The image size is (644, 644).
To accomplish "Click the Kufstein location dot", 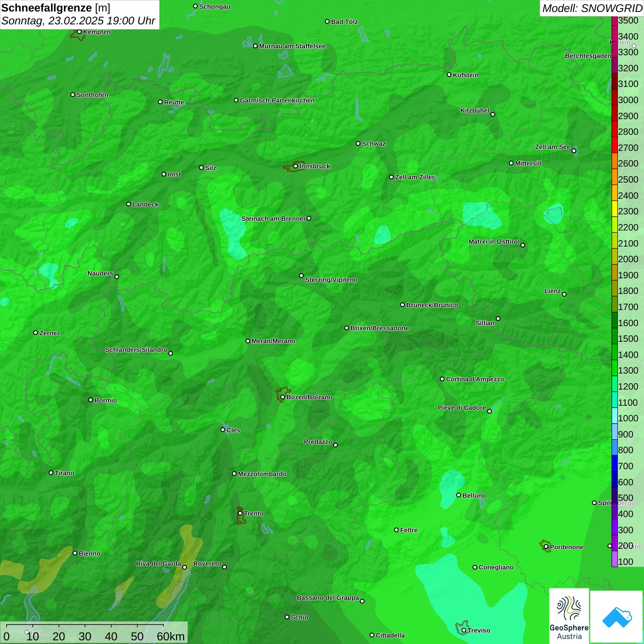I will (x=449, y=75).
